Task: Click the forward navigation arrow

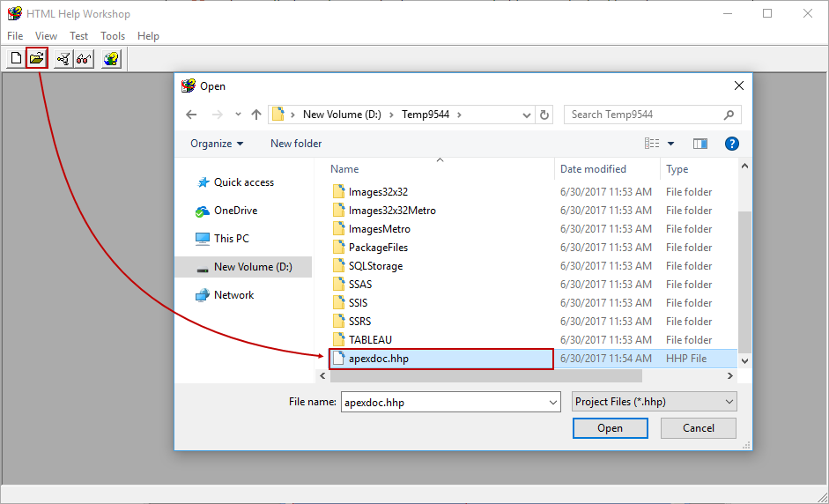Action: click(218, 115)
